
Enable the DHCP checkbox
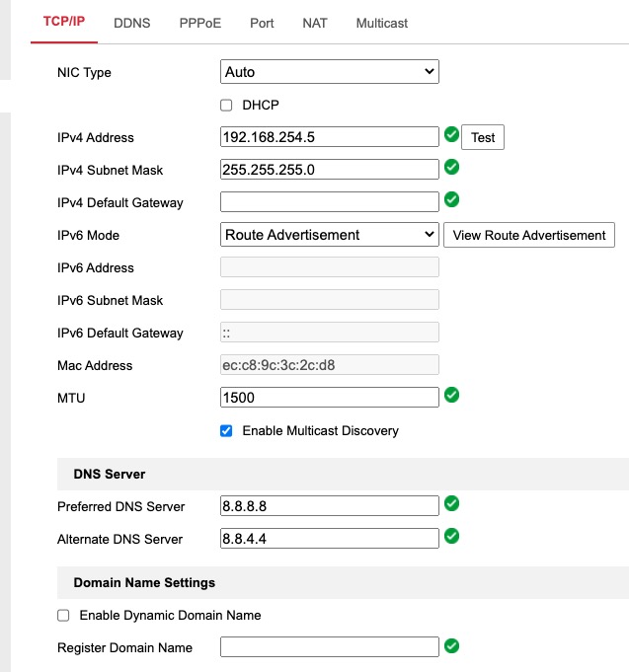pos(226,105)
